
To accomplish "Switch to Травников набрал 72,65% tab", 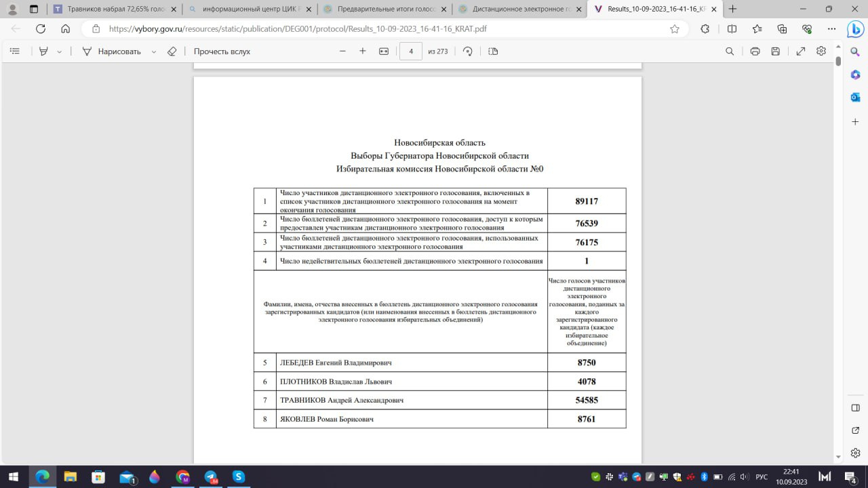I will 115,9.
